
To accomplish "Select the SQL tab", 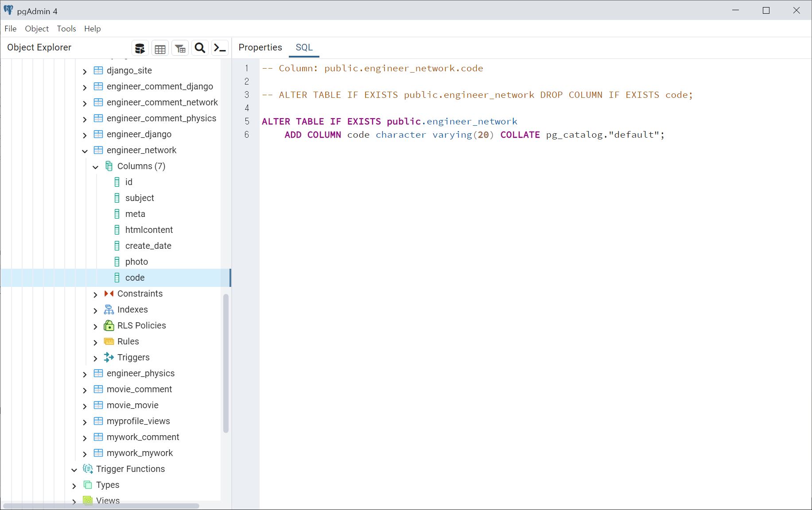I will tap(304, 47).
